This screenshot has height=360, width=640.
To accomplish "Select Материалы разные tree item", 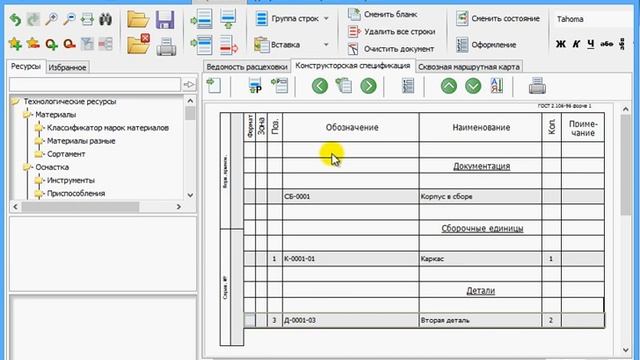I will coord(81,141).
